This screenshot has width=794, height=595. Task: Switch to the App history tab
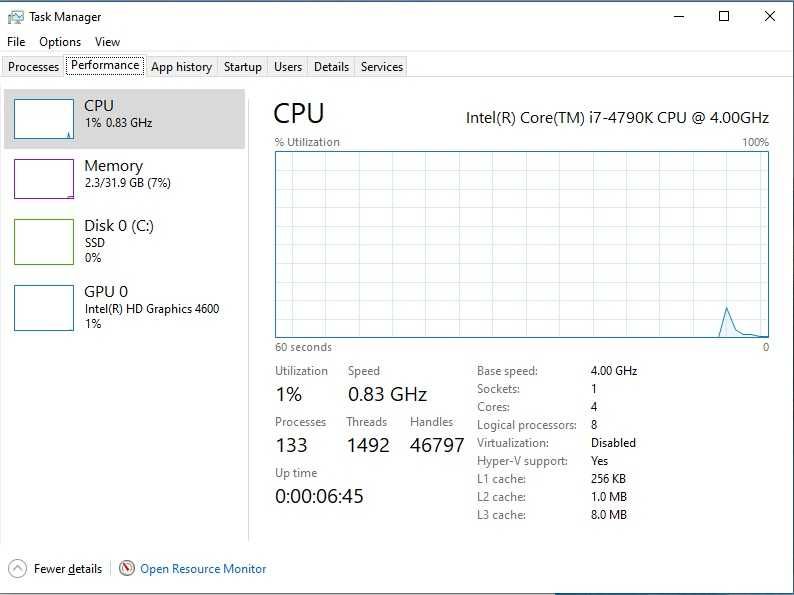click(x=181, y=67)
